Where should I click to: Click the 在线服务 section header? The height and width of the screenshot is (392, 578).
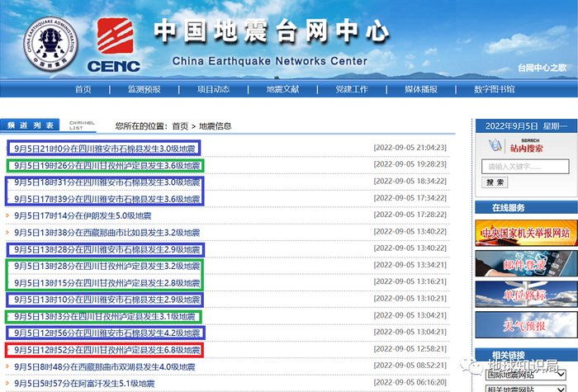pyautogui.click(x=526, y=207)
